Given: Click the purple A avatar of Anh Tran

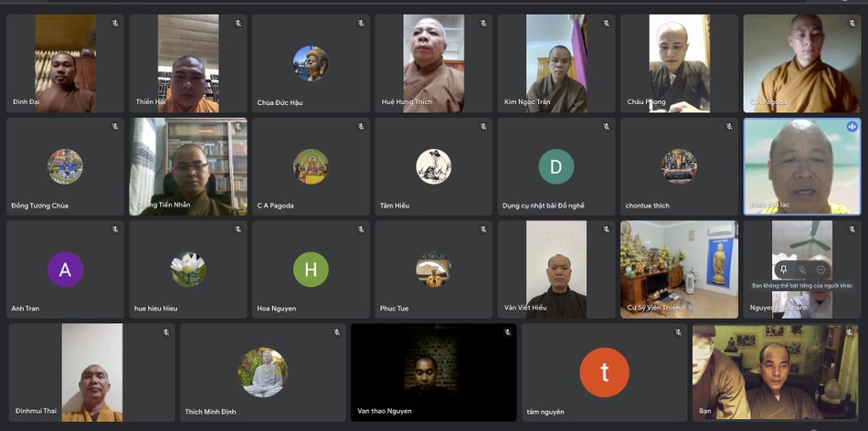Looking at the screenshot, I should pyautogui.click(x=65, y=269).
